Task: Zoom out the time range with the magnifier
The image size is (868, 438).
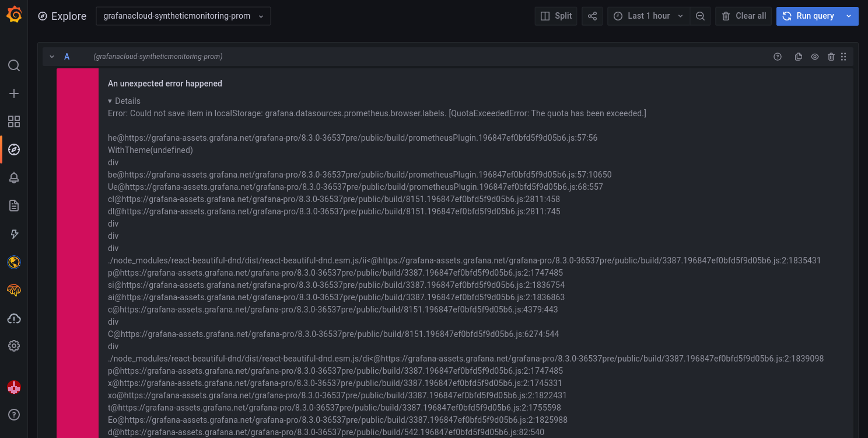Action: click(700, 16)
